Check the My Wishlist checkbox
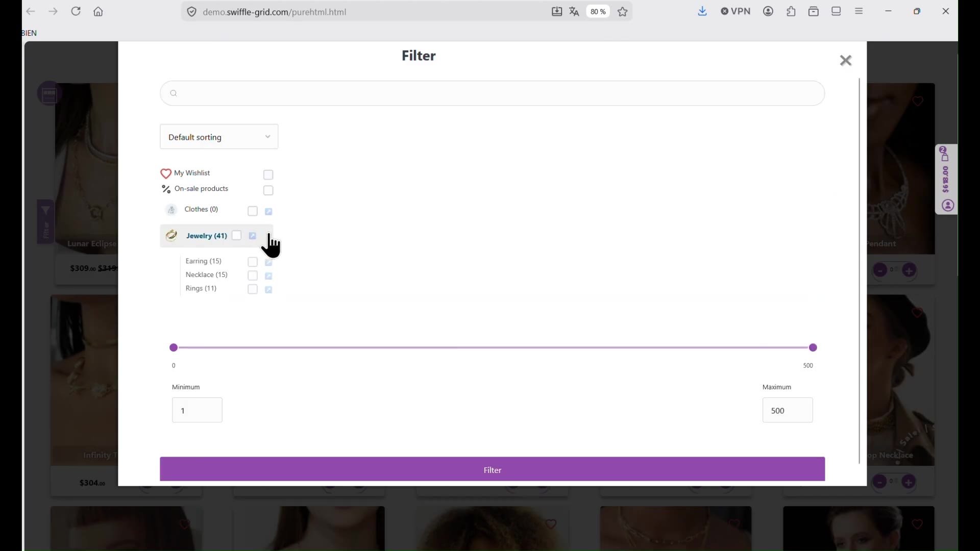 click(x=269, y=176)
